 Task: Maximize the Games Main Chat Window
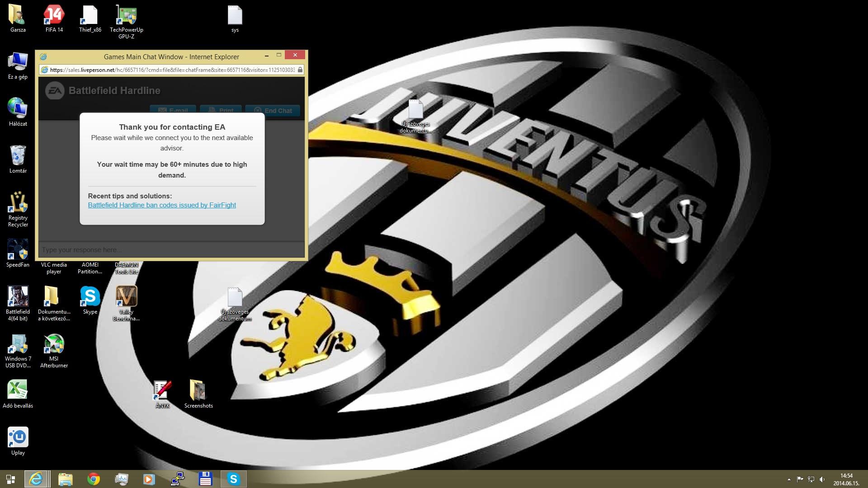tap(279, 55)
